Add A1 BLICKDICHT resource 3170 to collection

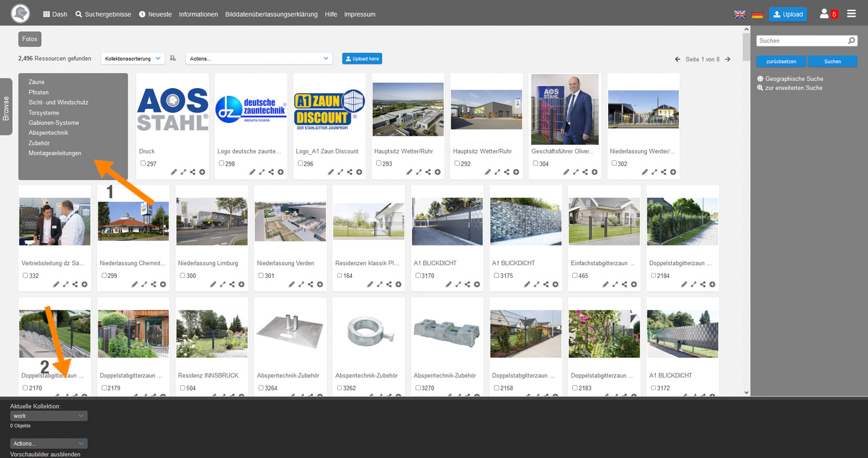pos(477,284)
